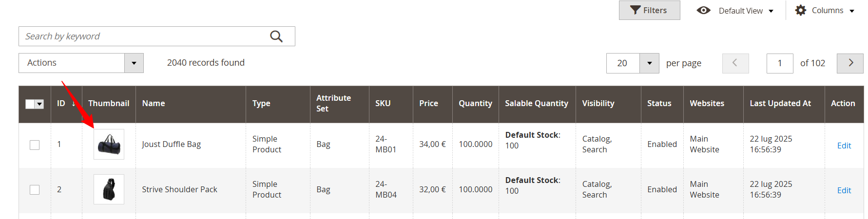
Task: Expand the Actions dropdown
Action: tap(134, 63)
